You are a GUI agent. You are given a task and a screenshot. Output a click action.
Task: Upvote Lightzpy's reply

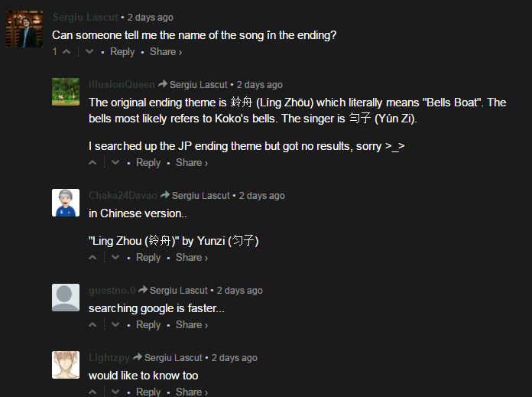[92, 392]
